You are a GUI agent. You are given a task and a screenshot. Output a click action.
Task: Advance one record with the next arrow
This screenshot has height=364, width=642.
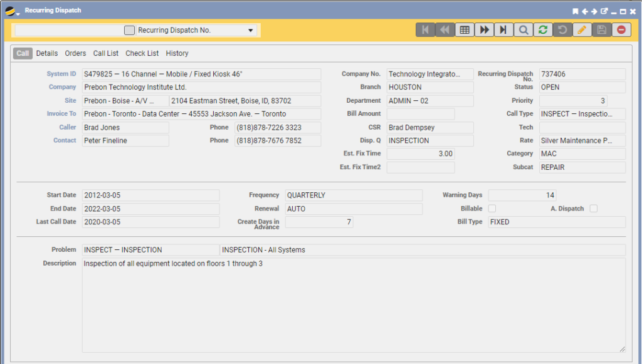click(x=484, y=29)
